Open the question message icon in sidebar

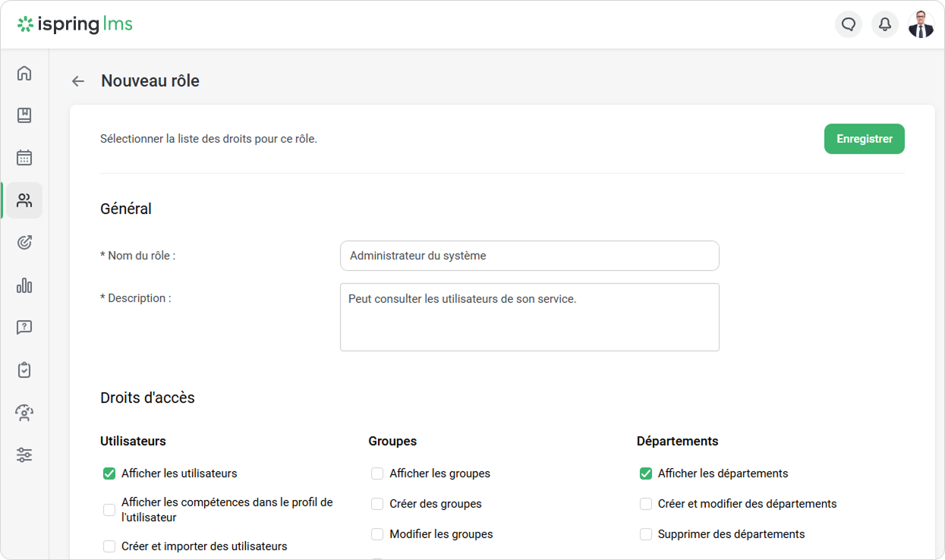point(24,328)
